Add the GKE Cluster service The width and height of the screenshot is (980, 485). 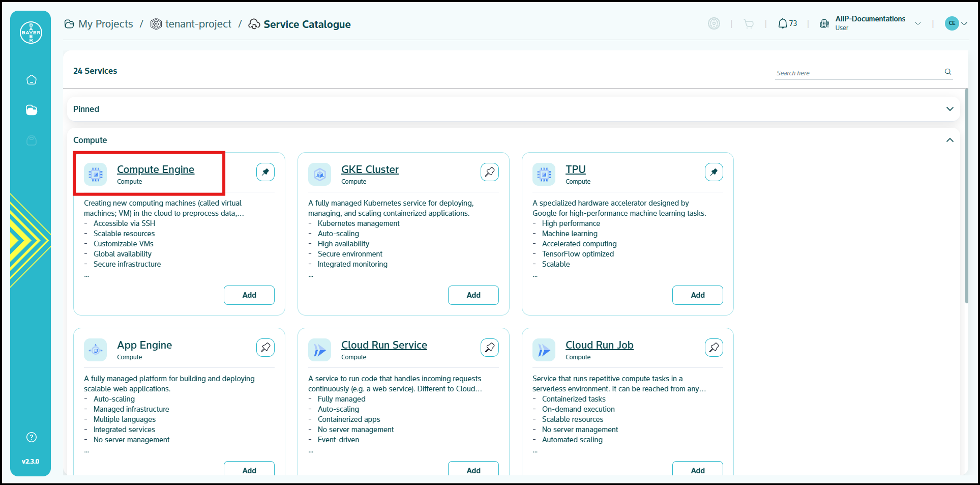pos(473,295)
